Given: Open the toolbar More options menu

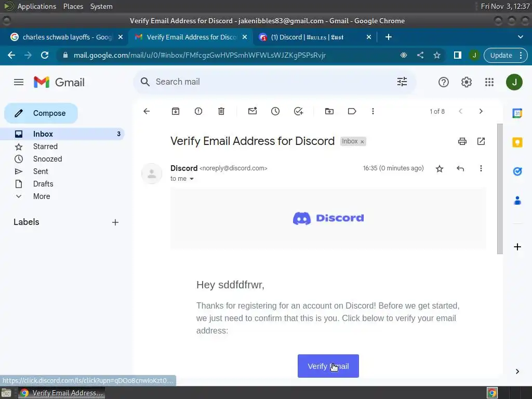Looking at the screenshot, I should [x=373, y=111].
